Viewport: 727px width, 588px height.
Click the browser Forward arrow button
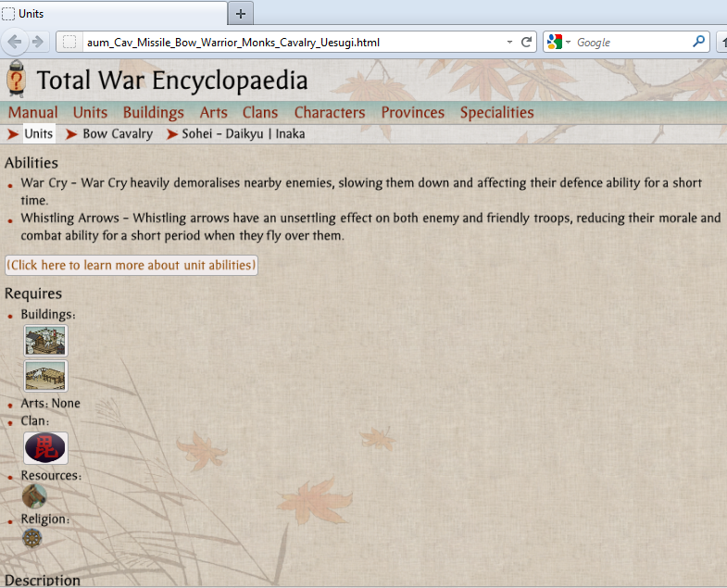tap(38, 43)
